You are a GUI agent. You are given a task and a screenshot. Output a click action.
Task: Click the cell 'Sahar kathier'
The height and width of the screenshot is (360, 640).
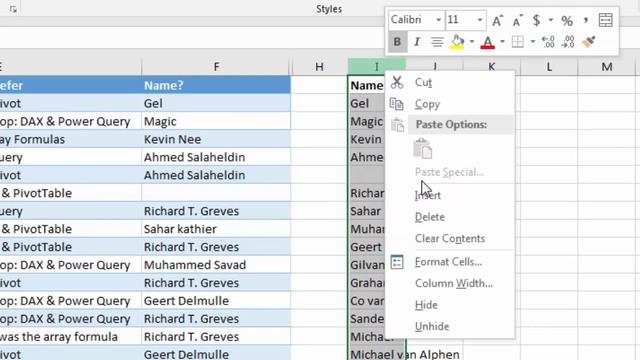coord(216,229)
